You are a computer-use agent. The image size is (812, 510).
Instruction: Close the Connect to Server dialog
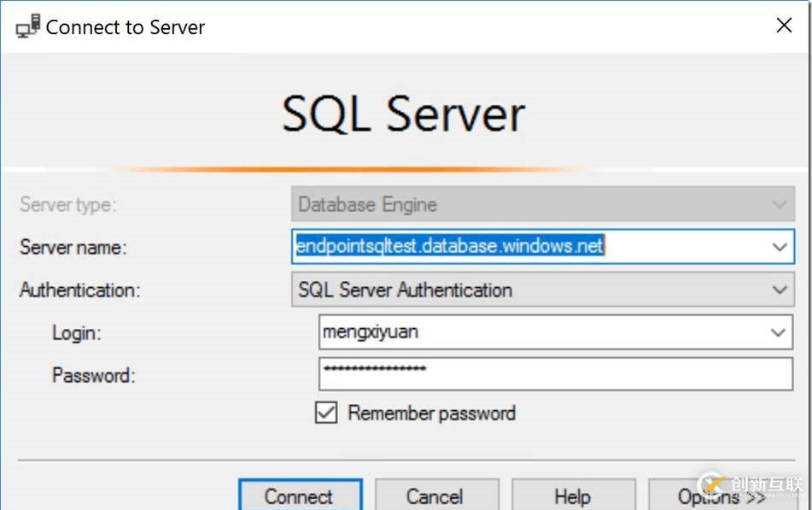[784, 25]
